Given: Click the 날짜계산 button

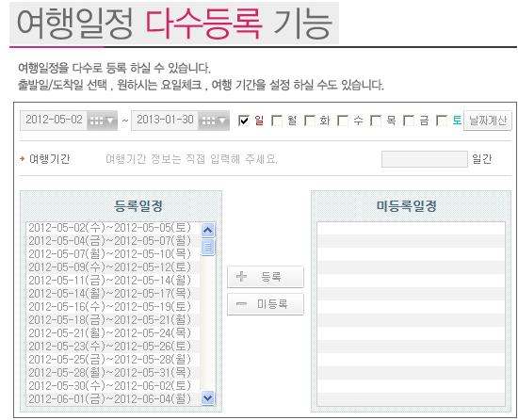Looking at the screenshot, I should [x=488, y=121].
